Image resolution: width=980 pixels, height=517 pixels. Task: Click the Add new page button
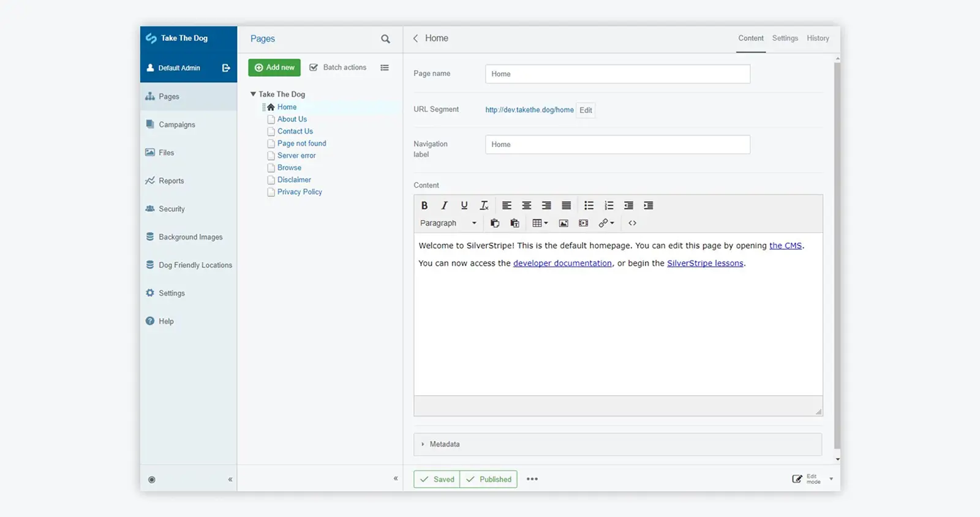[274, 67]
